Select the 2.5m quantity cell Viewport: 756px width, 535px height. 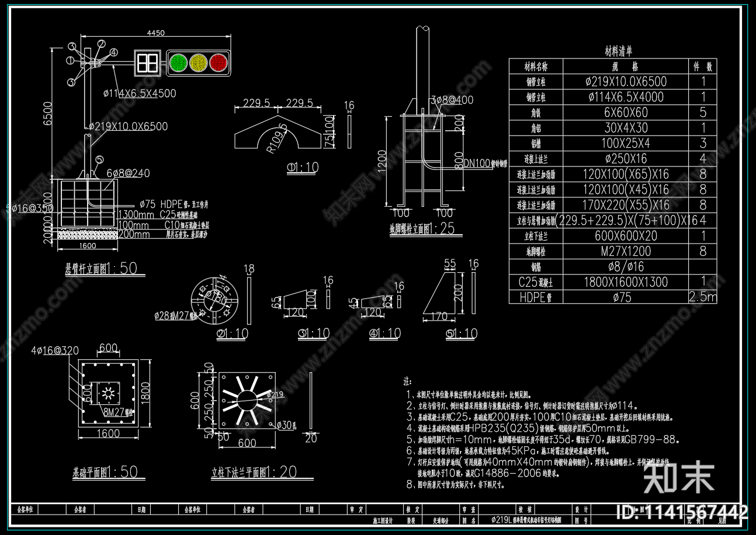[703, 297]
